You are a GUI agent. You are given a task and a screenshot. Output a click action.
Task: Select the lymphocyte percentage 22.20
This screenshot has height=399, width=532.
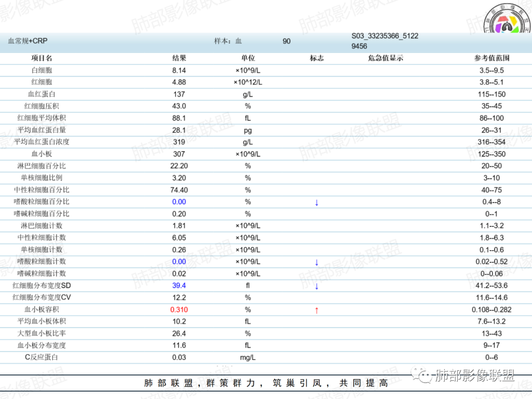click(x=179, y=166)
